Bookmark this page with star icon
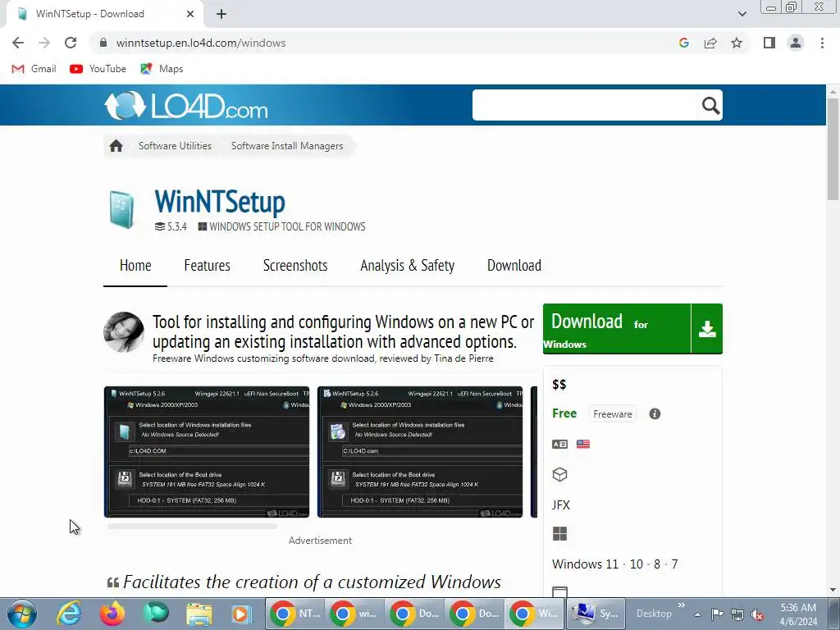This screenshot has height=630, width=840. coord(737,43)
